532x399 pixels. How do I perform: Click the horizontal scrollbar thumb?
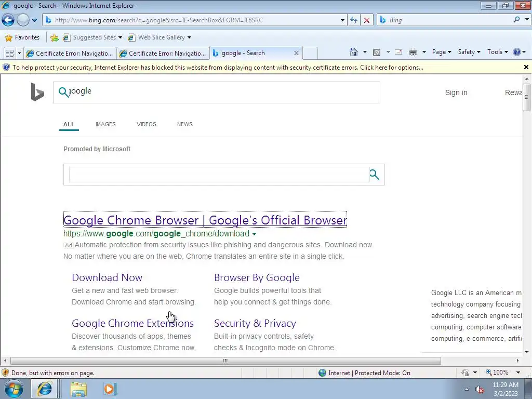225,361
